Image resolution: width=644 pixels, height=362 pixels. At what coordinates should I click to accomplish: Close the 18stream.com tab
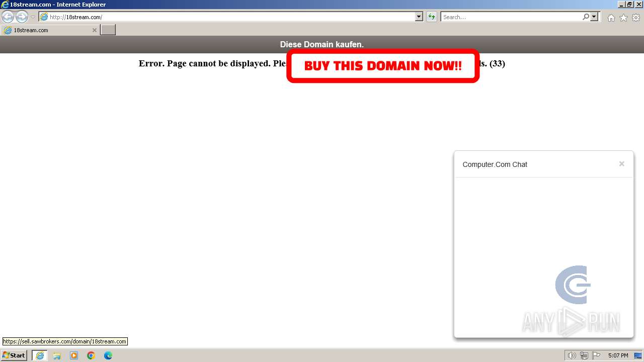94,30
